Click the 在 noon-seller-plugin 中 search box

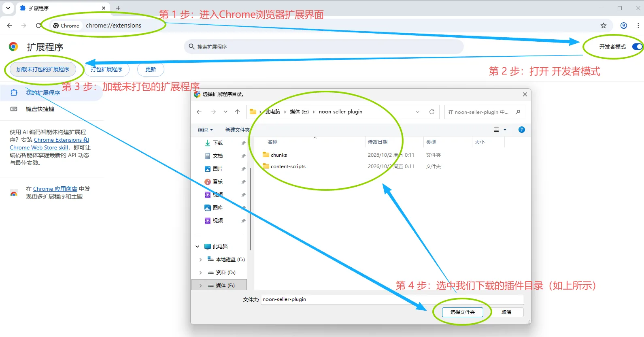(x=485, y=112)
